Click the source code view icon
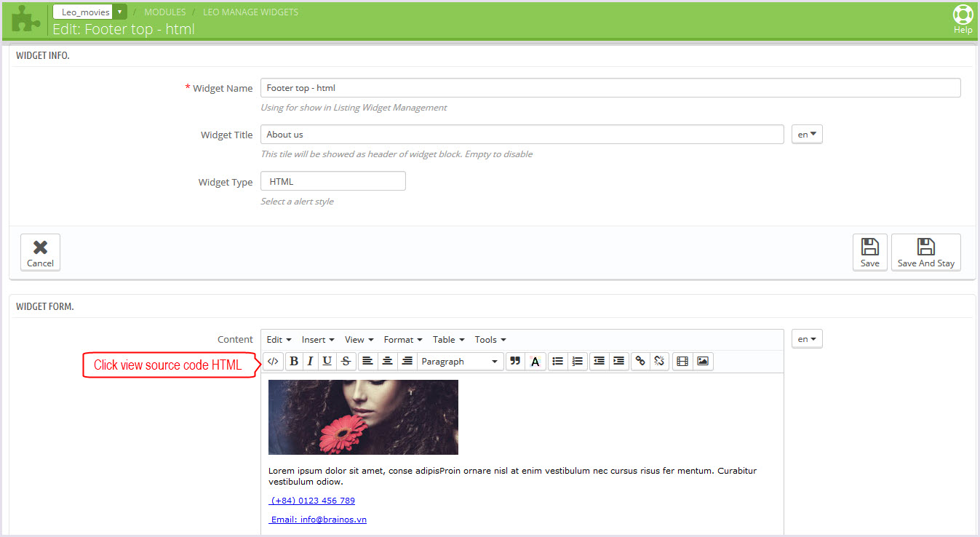 point(273,362)
